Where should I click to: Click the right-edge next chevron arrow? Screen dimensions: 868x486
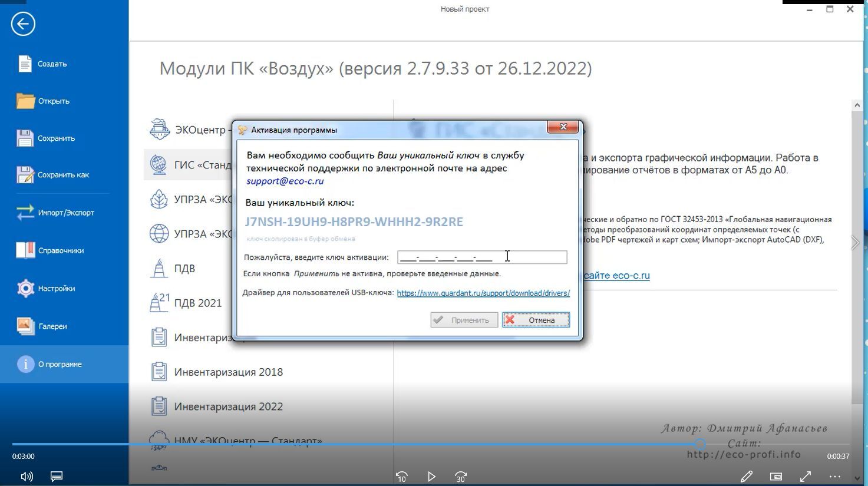[855, 243]
